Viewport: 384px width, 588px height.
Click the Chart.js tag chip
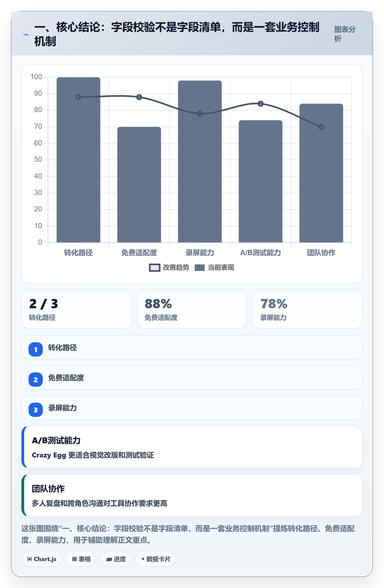click(42, 559)
